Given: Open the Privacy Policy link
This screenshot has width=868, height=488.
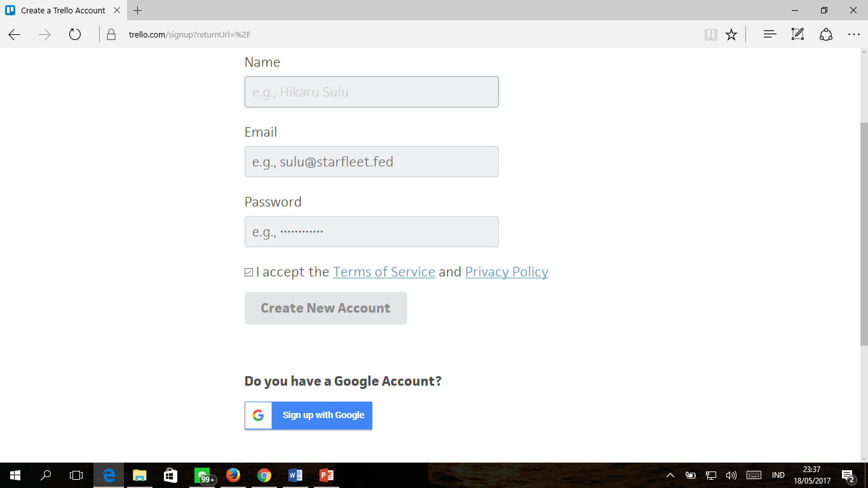Looking at the screenshot, I should coord(506,272).
